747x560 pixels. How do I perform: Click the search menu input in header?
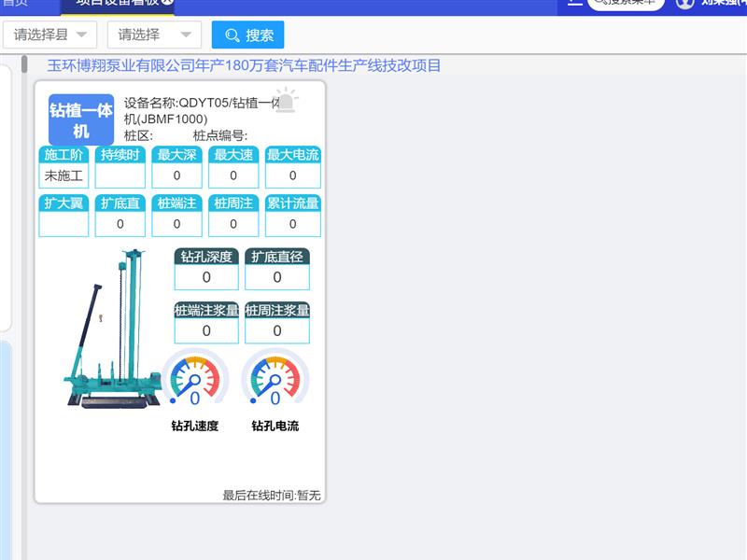click(626, 4)
